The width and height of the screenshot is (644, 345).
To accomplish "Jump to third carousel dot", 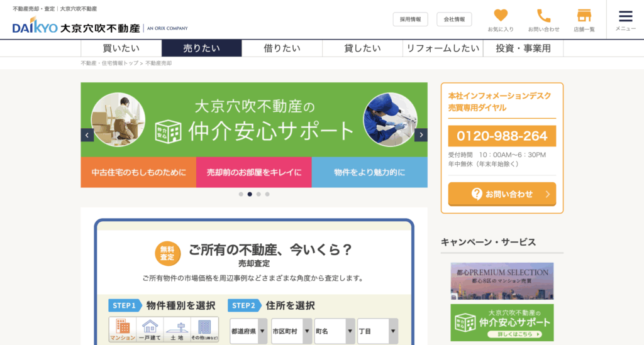I will pyautogui.click(x=258, y=194).
